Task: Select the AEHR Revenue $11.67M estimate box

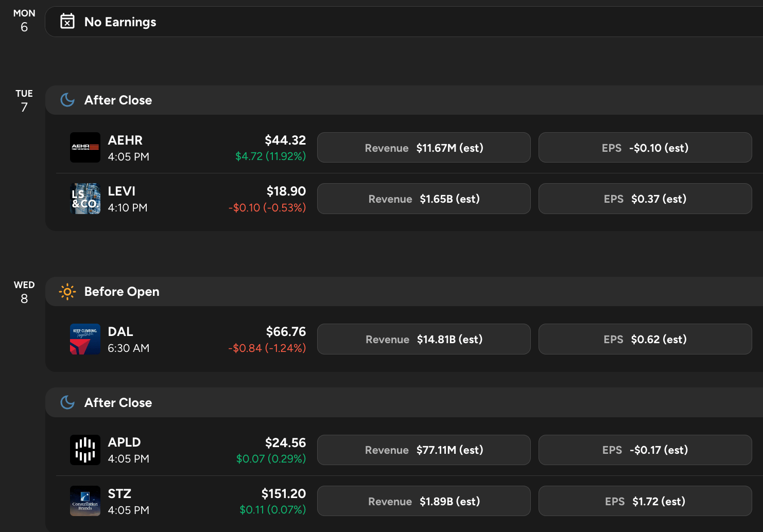Action: (424, 148)
